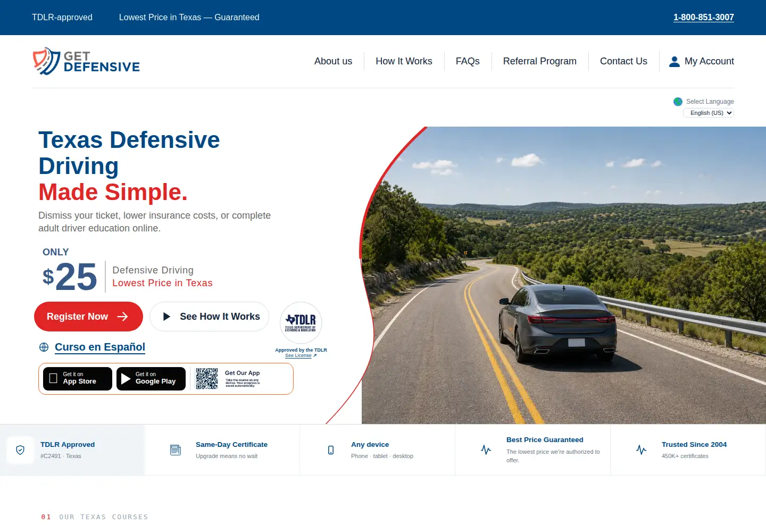Image resolution: width=766 pixels, height=532 pixels.
Task: Click the Best Price Guaranteed heading
Action: [x=545, y=440]
